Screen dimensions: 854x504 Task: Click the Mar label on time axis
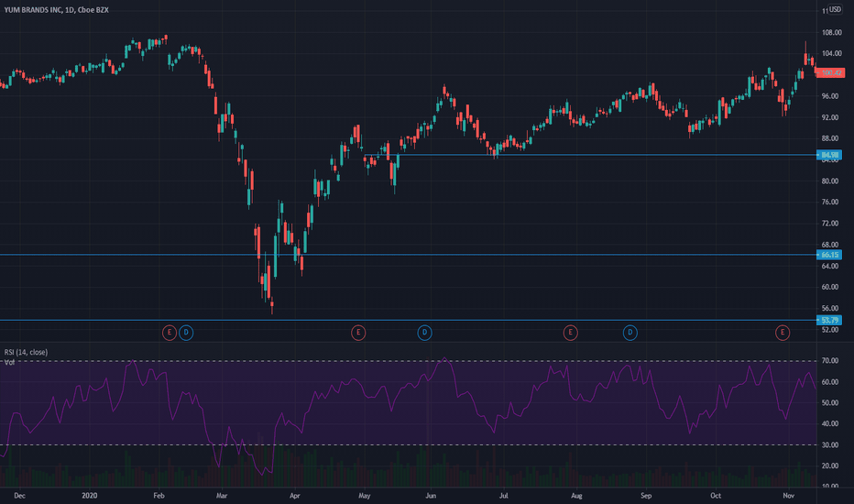pos(221,496)
